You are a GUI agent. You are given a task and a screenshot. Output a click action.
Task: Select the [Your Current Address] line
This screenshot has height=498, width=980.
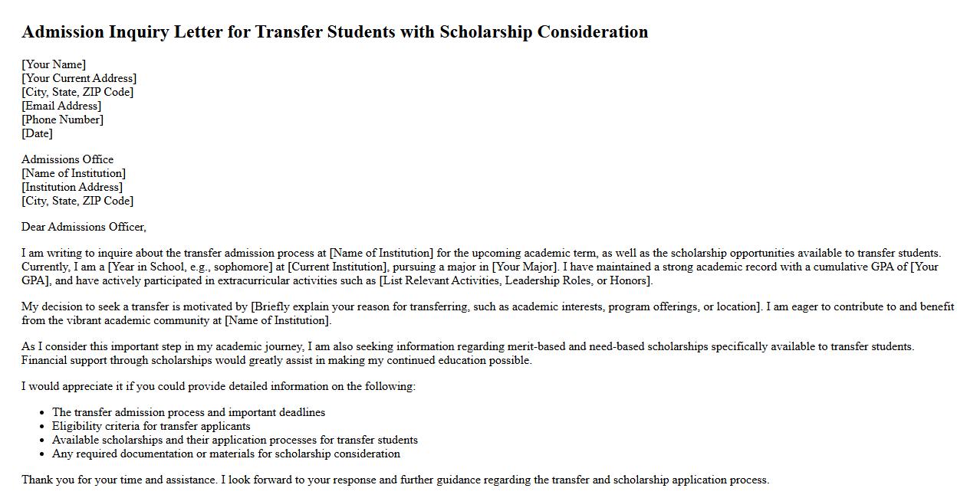coord(79,78)
